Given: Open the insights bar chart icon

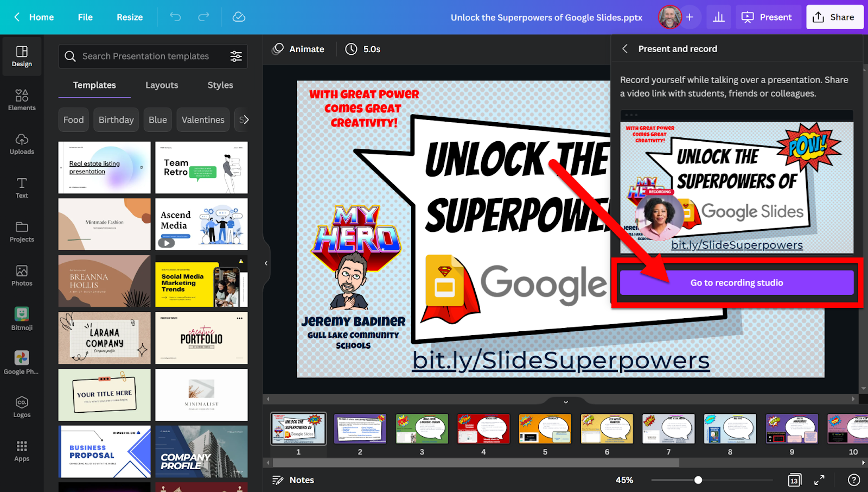Looking at the screenshot, I should pos(719,17).
